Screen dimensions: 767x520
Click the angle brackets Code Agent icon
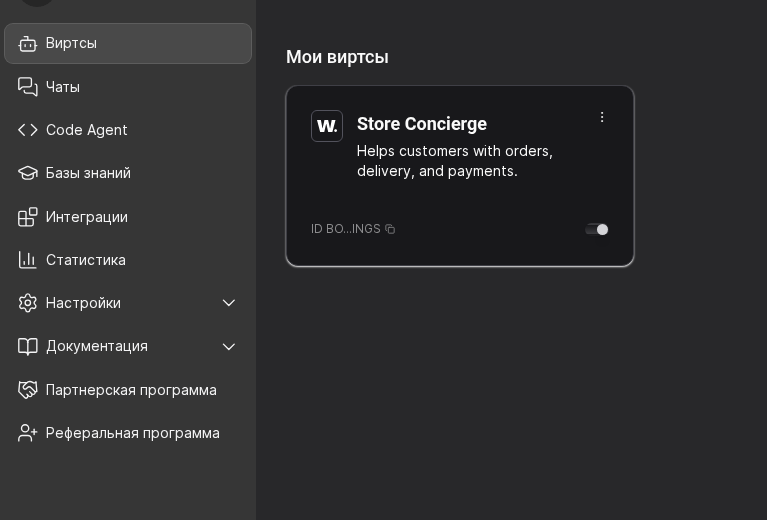point(27,130)
